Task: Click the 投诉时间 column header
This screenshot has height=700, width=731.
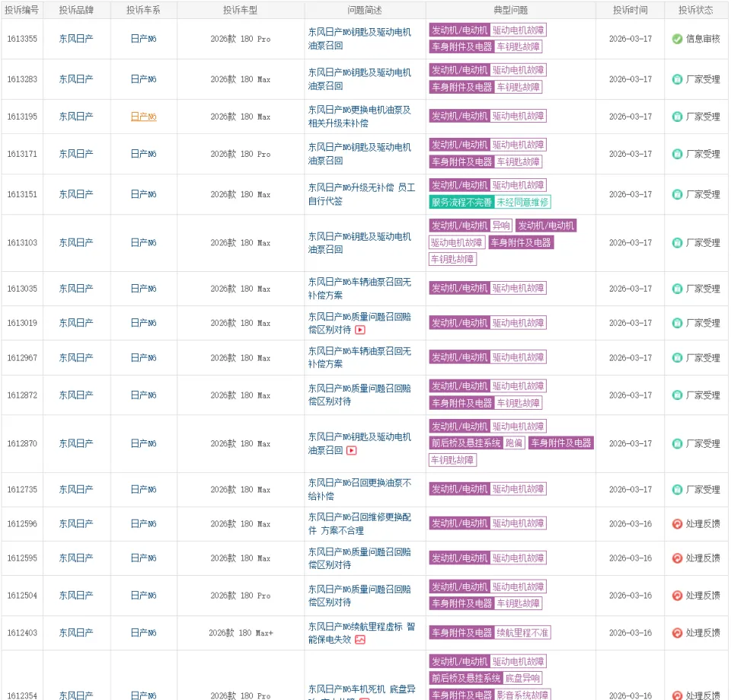Action: (x=630, y=10)
